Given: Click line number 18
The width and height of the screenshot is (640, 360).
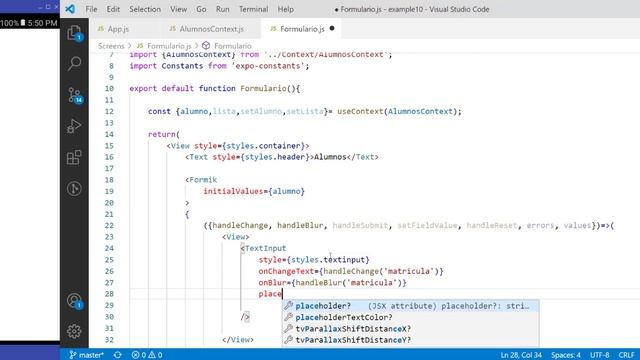Looking at the screenshot, I should coord(109,180).
